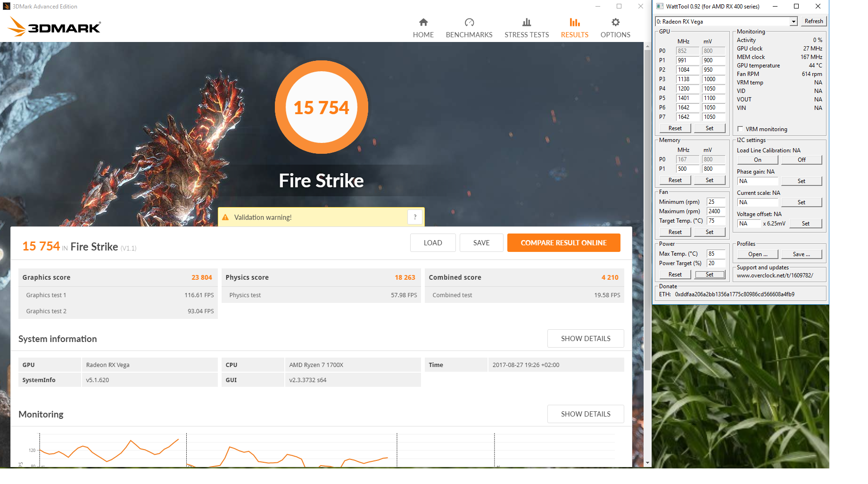Click the home icon in navigation
The image size is (868, 484).
423,22
